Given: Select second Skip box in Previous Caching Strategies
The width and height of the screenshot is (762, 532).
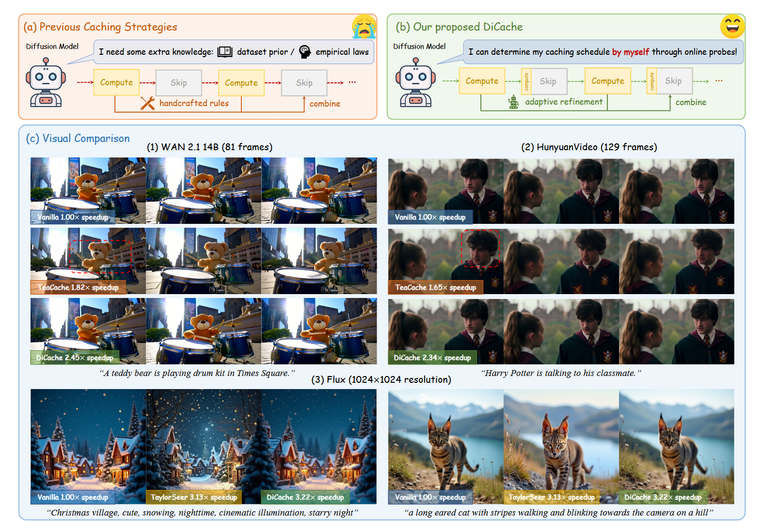Looking at the screenshot, I should coord(304,83).
